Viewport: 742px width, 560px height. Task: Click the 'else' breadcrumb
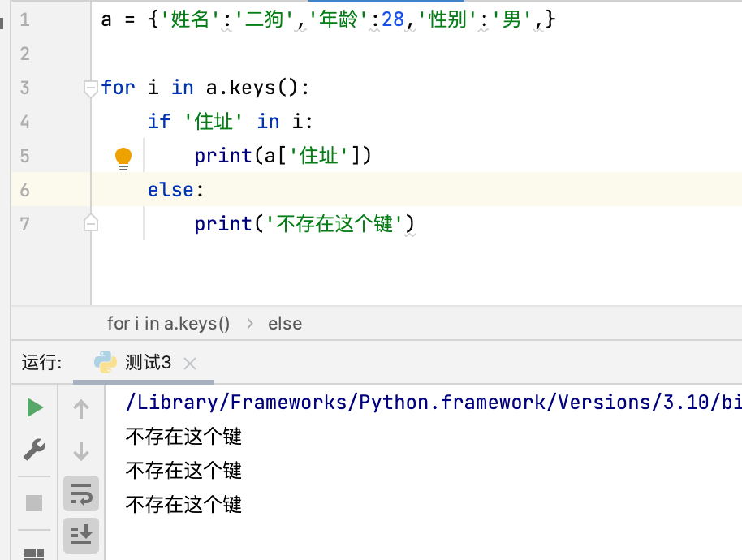coord(285,324)
